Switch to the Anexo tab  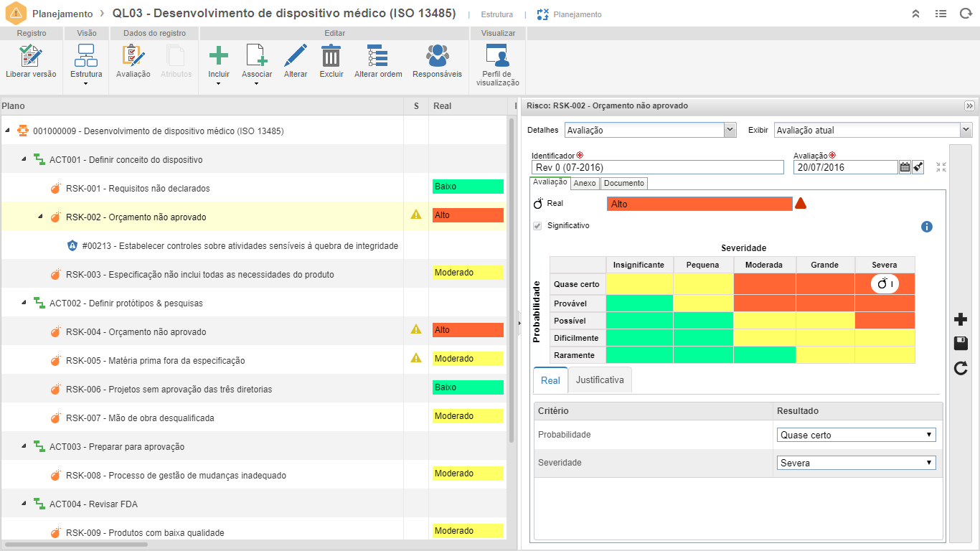(x=585, y=183)
